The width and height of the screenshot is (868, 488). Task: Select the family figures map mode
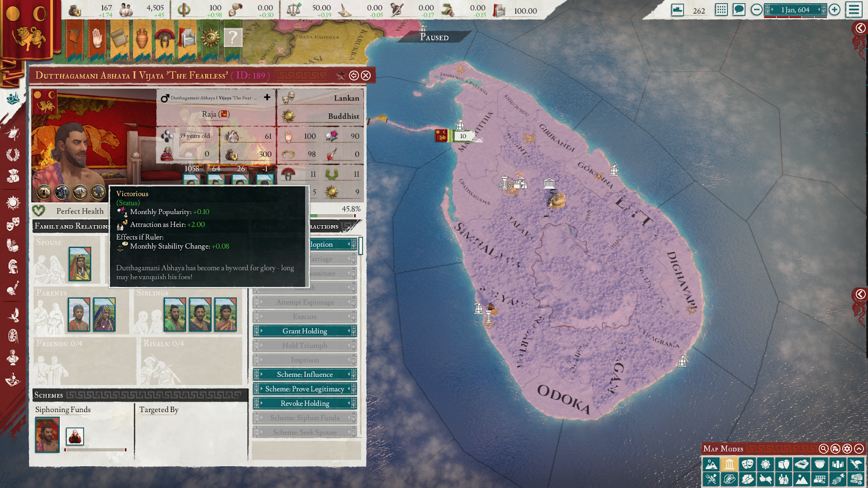[783, 479]
